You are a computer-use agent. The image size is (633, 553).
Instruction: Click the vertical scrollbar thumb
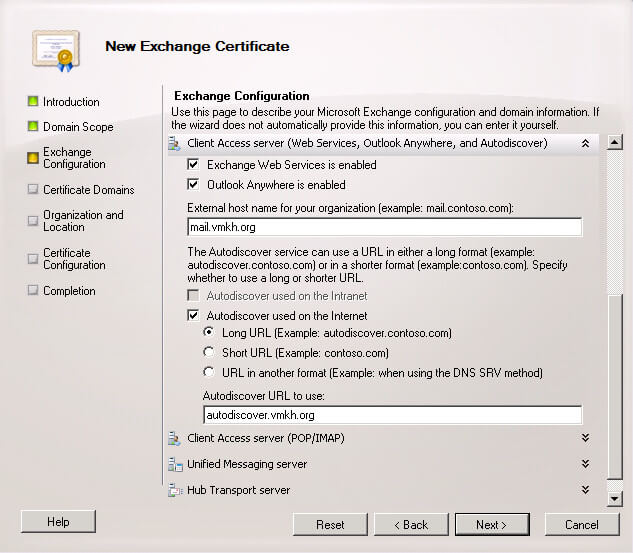(614, 387)
